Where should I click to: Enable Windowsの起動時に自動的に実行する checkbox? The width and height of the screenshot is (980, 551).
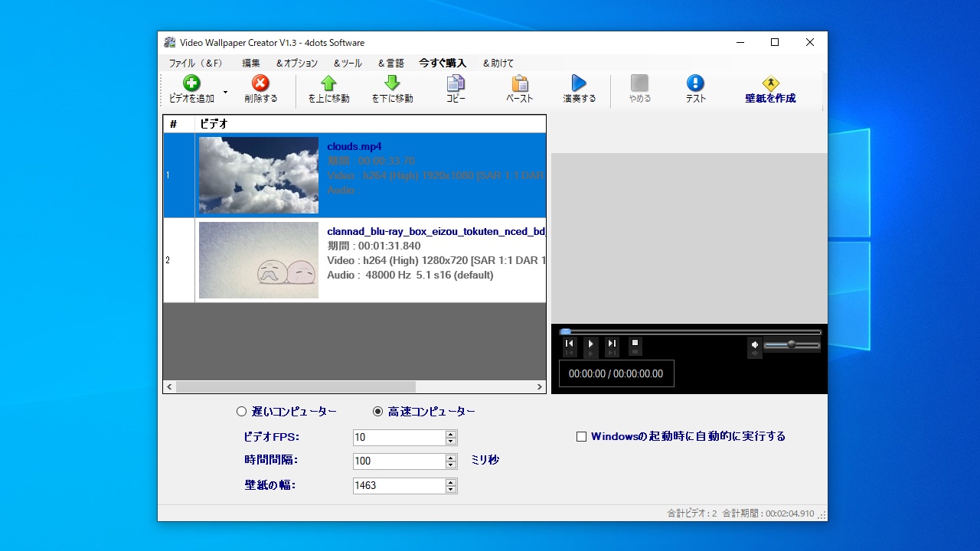(x=581, y=437)
